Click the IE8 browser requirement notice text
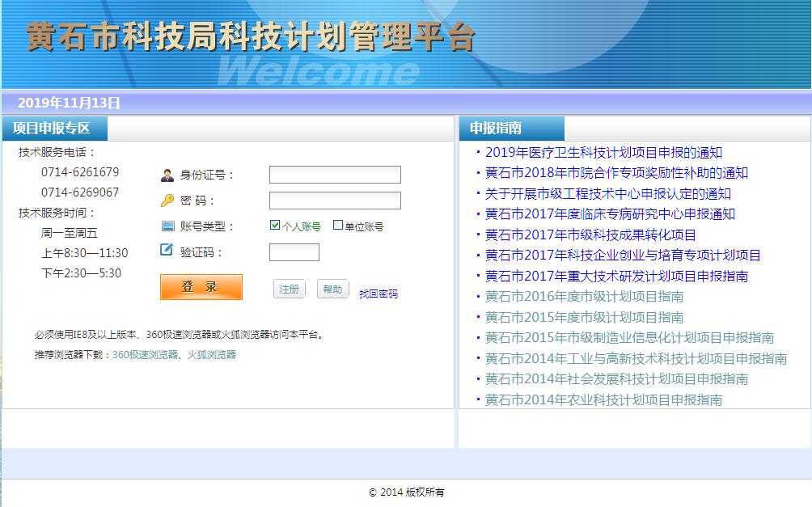The width and height of the screenshot is (812, 507). pyautogui.click(x=180, y=335)
